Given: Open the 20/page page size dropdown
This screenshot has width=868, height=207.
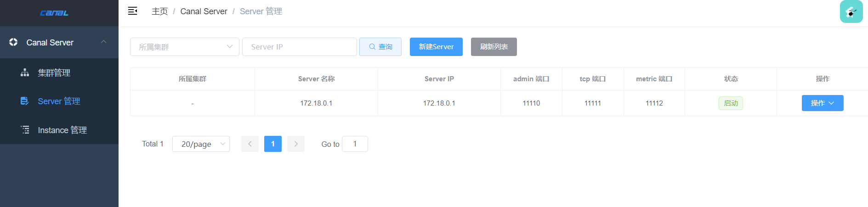Looking at the screenshot, I should click(x=201, y=144).
